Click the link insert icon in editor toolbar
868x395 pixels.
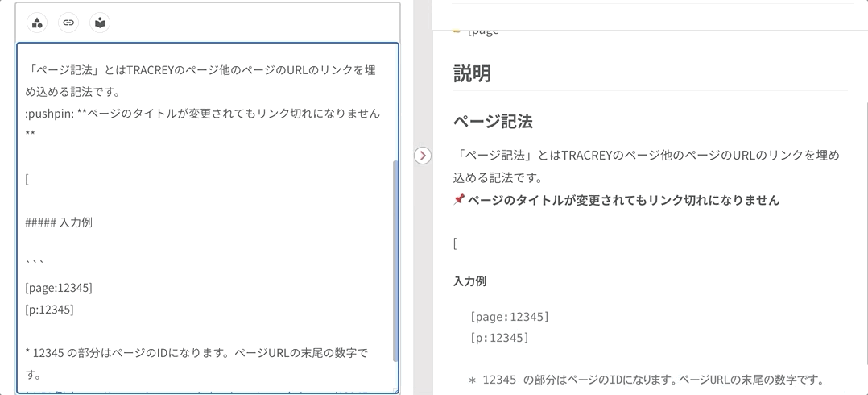[x=68, y=23]
